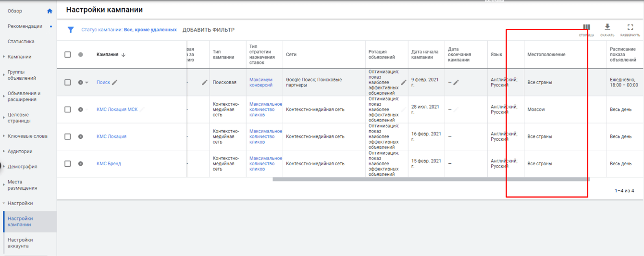
Task: Expand table to fullscreen view
Action: coord(630,27)
